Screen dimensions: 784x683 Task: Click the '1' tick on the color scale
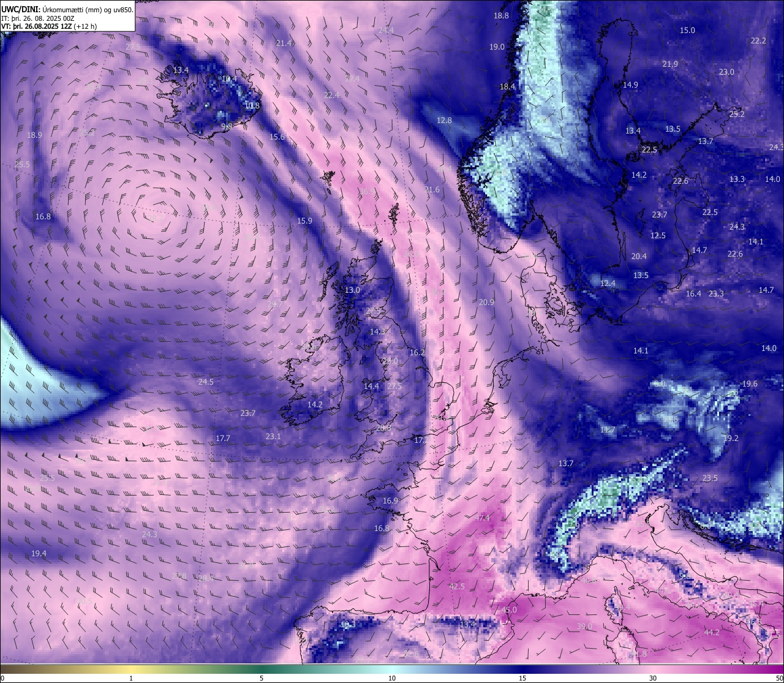[131, 678]
